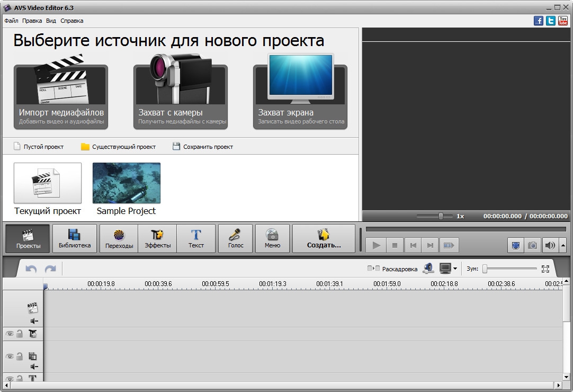573x392 pixels.
Task: Open the audio mixer in timeline toolbar
Action: (x=428, y=269)
